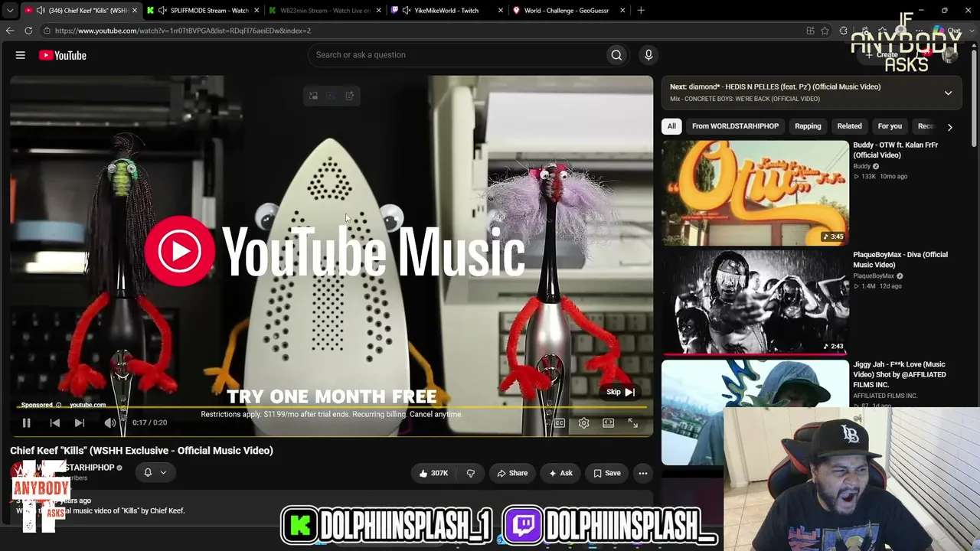
Task: Mute the player volume
Action: 110,422
